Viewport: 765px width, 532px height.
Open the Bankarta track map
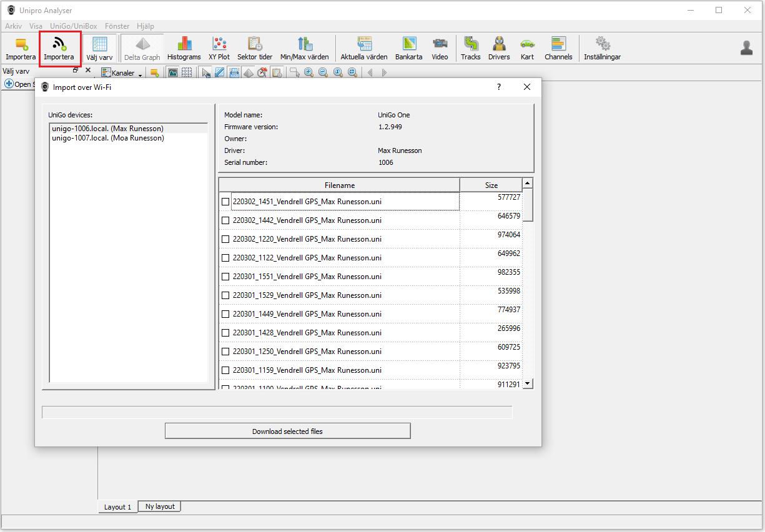point(409,49)
